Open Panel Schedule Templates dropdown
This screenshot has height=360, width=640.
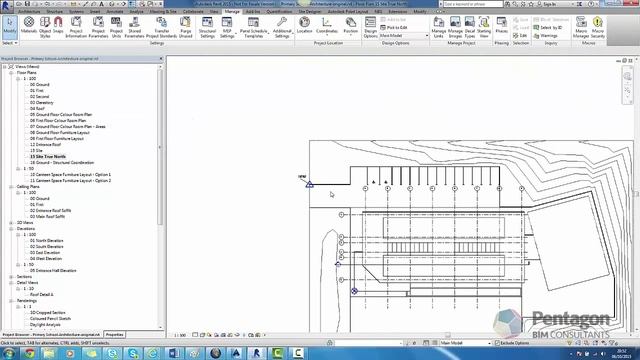coord(253,27)
